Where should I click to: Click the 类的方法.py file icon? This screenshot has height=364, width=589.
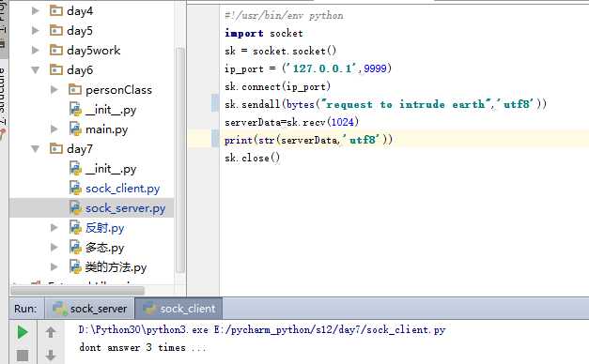75,266
